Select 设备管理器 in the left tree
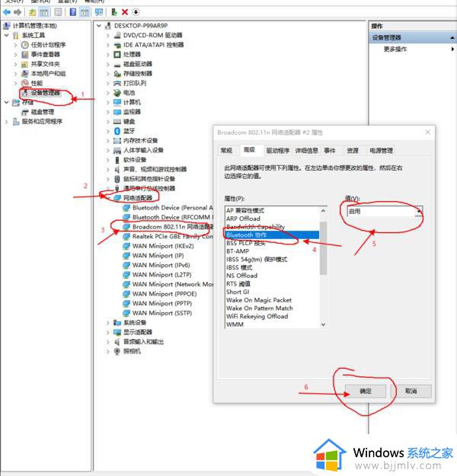Image resolution: width=457 pixels, height=476 pixels. point(46,93)
